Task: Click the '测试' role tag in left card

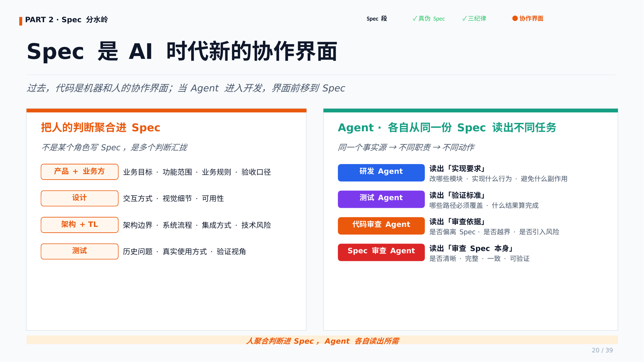Action: [79, 251]
